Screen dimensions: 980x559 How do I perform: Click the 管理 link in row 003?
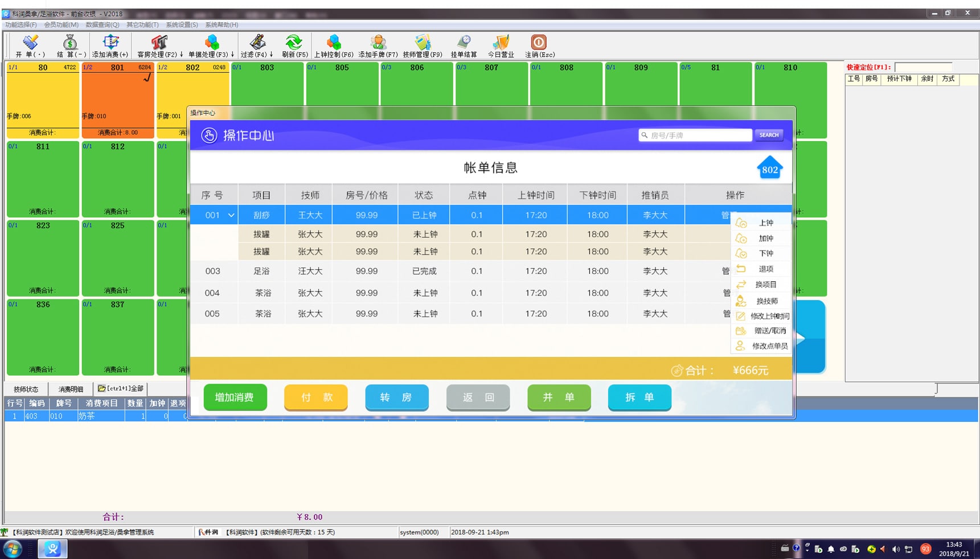[726, 271]
